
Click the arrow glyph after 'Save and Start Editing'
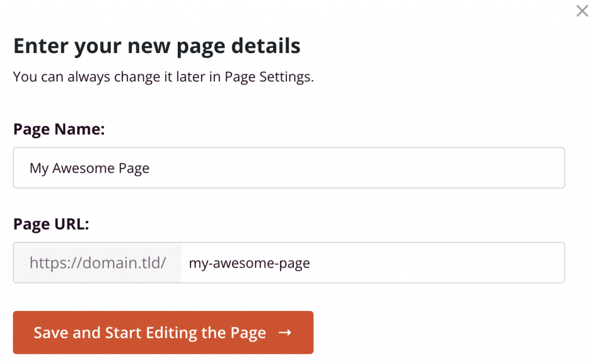[284, 332]
